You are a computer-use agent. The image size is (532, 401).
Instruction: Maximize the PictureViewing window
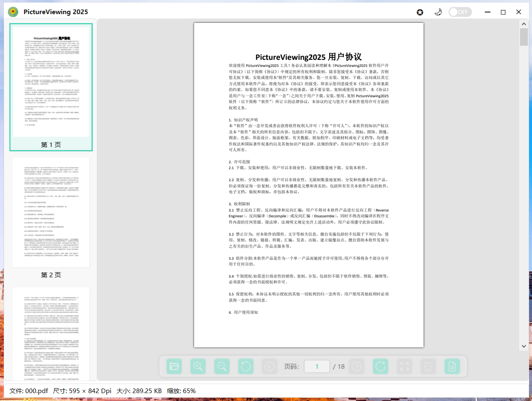coord(503,12)
